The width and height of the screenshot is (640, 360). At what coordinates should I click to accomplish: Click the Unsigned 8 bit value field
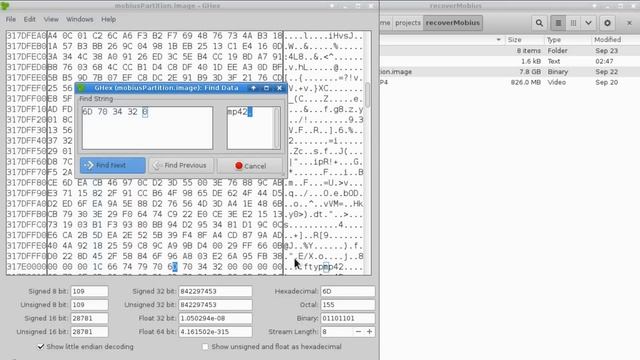click(89, 304)
